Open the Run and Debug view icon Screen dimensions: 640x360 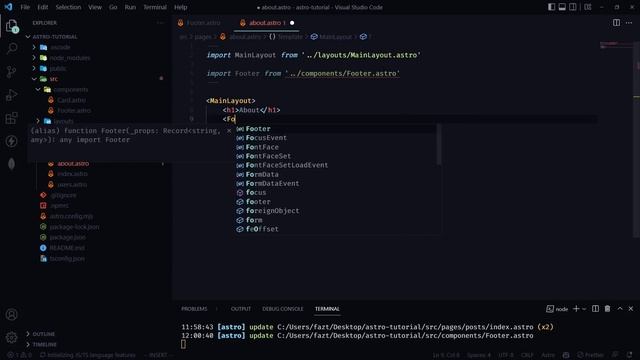pos(12,95)
